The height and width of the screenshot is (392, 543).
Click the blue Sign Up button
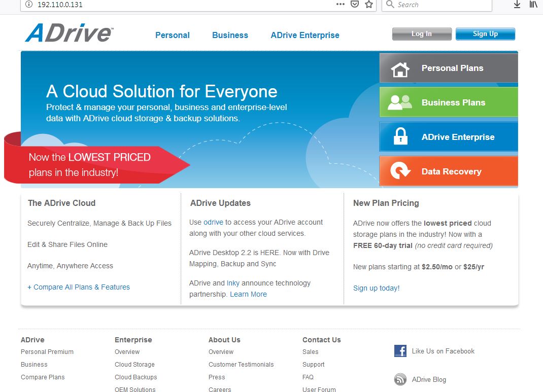click(x=485, y=34)
